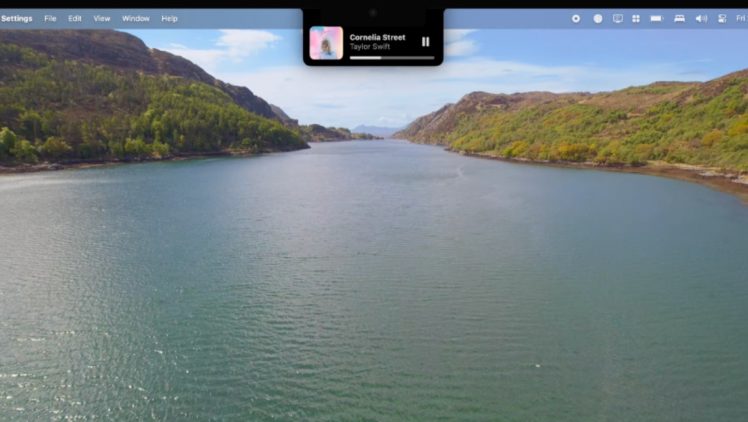Screen dimensions: 748x422
Task: Open the Window menu
Action: (x=135, y=18)
